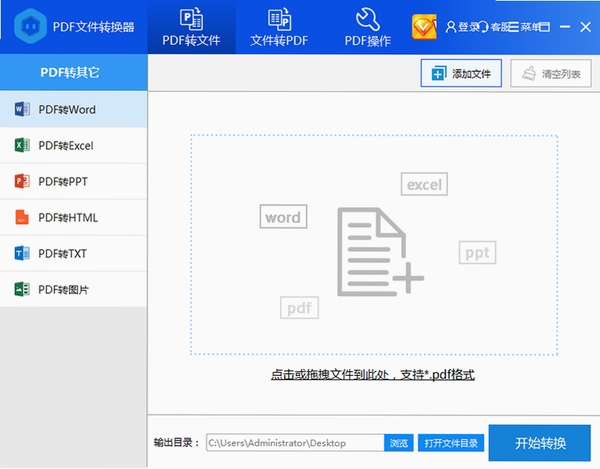Open the 菜单 menu
Viewport: 600px width, 469px height.
point(524,27)
